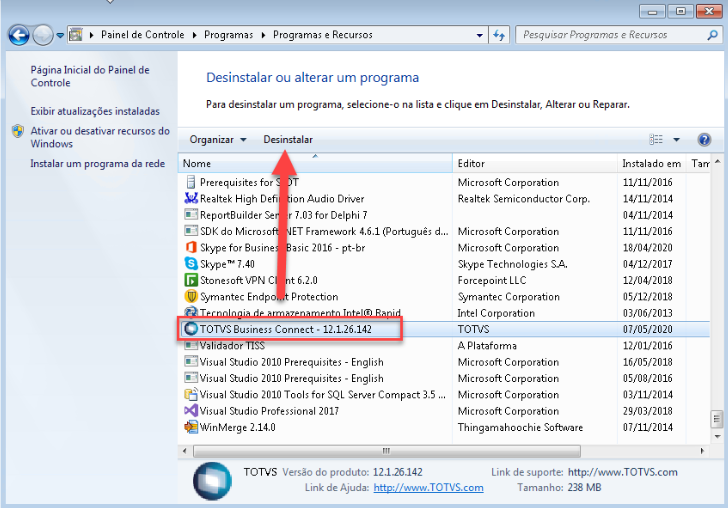Click the shield icon beside Ativar recursos
This screenshot has width=728, height=508.
tap(18, 131)
